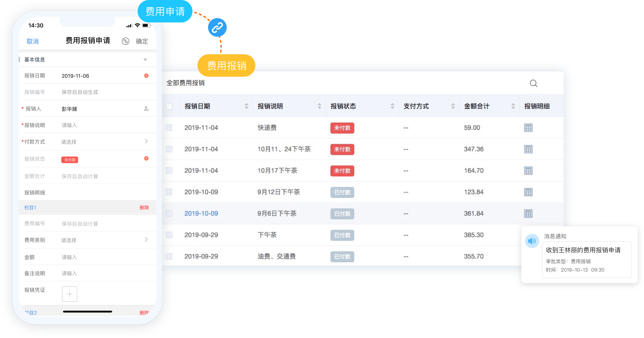Open the 2019-10-09 dated record link

pyautogui.click(x=201, y=213)
